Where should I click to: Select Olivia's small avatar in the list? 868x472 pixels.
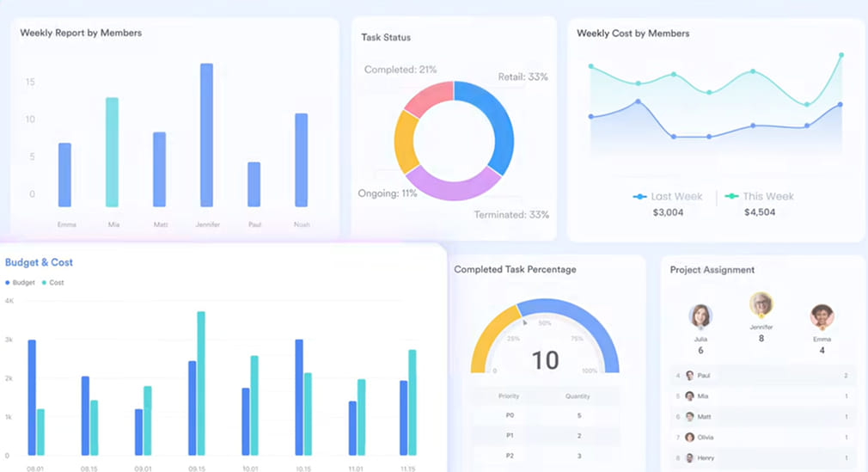(689, 438)
